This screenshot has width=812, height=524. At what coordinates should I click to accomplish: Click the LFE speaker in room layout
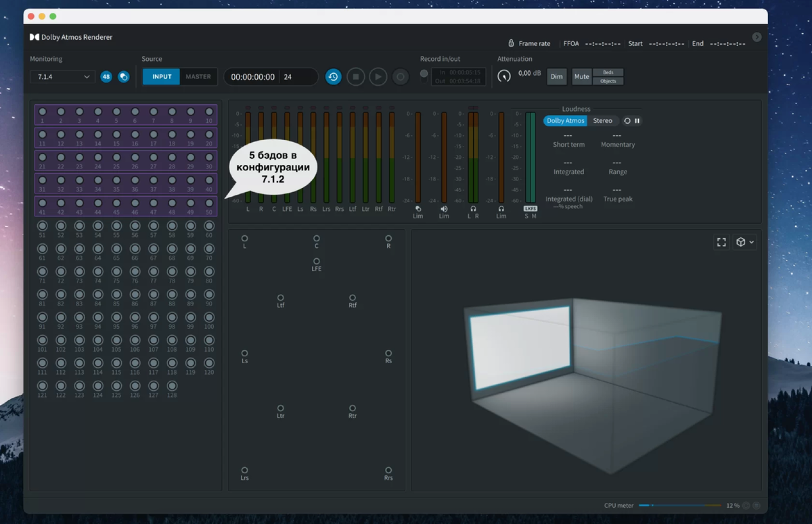pyautogui.click(x=317, y=261)
